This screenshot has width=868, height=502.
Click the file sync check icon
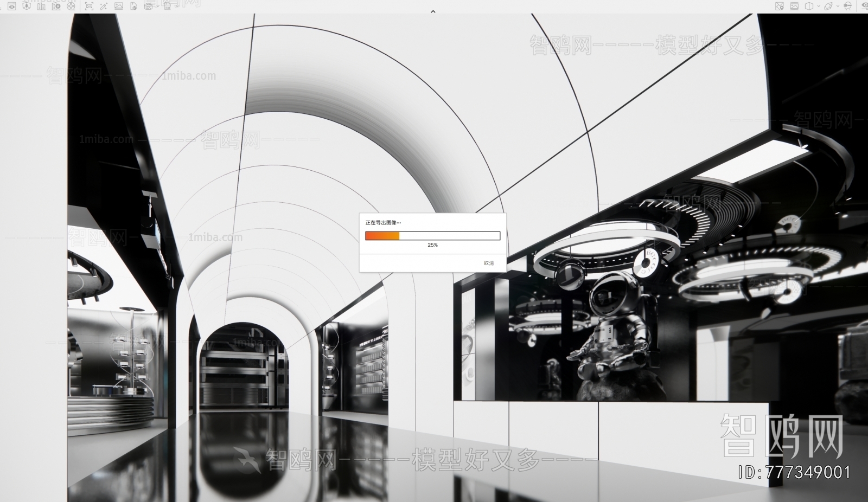click(x=133, y=7)
